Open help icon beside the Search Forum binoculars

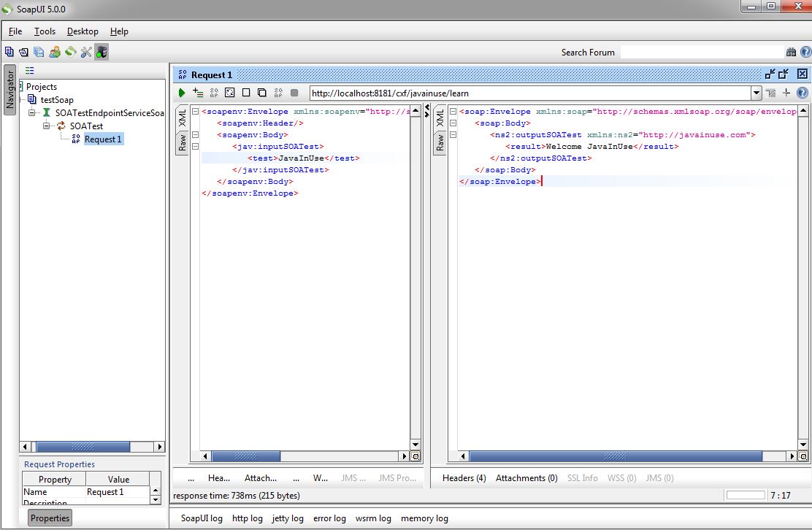click(x=805, y=52)
